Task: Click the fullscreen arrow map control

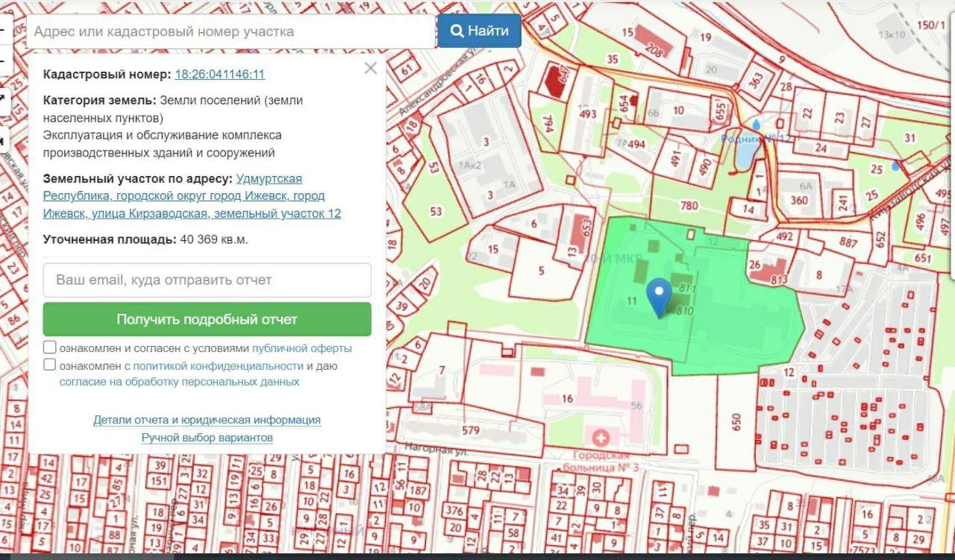Action: coord(3,98)
